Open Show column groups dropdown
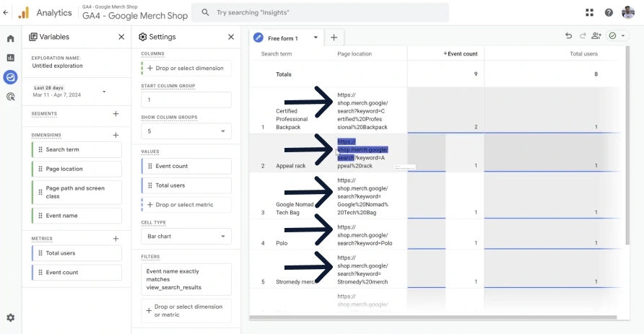Screen dimensions: 644x334 coord(186,131)
